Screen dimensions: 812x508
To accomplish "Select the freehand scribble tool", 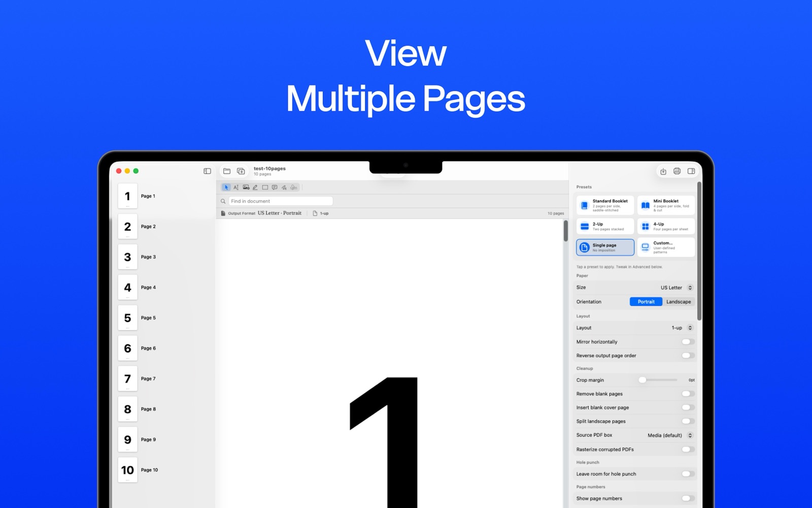I will (x=284, y=187).
